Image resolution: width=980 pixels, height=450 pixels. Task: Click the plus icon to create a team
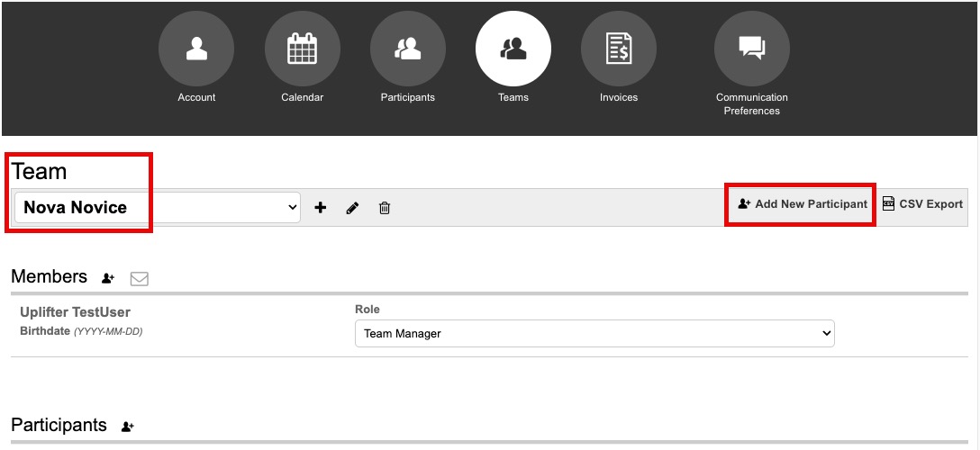[320, 208]
